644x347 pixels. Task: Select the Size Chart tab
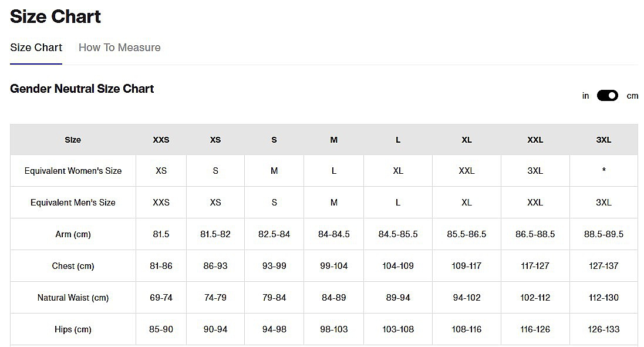36,48
